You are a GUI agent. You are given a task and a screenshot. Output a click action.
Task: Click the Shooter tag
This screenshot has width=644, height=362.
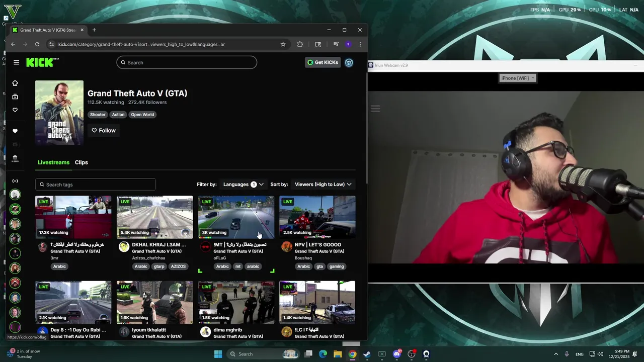tap(98, 115)
